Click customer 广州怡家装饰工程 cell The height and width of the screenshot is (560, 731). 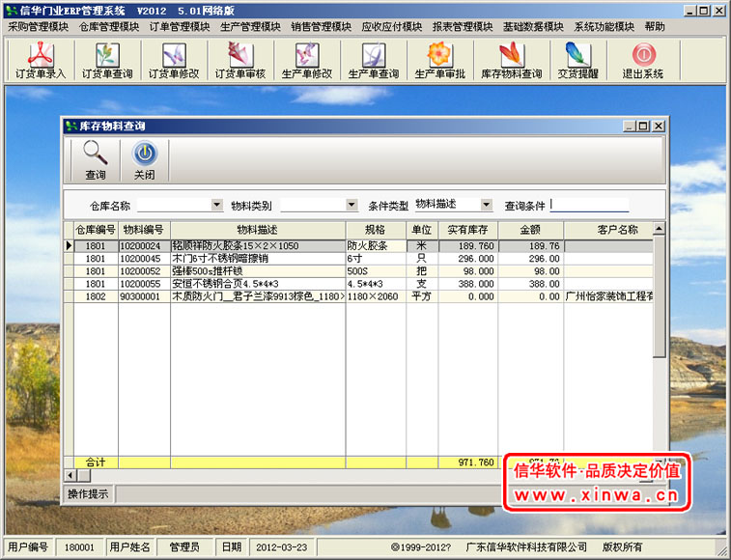(x=608, y=296)
